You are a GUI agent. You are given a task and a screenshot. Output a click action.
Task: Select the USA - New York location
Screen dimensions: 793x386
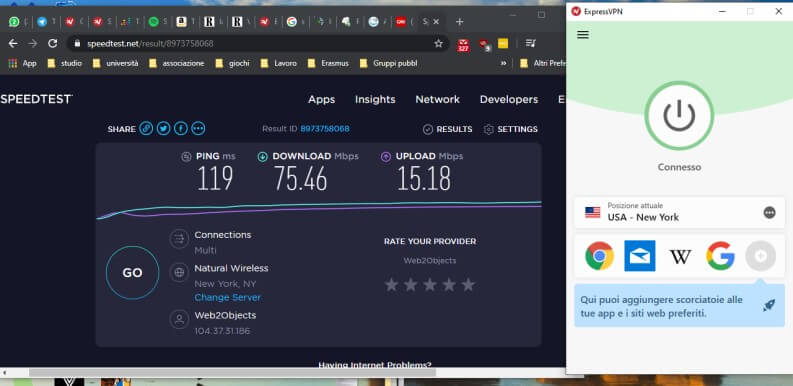coord(680,212)
